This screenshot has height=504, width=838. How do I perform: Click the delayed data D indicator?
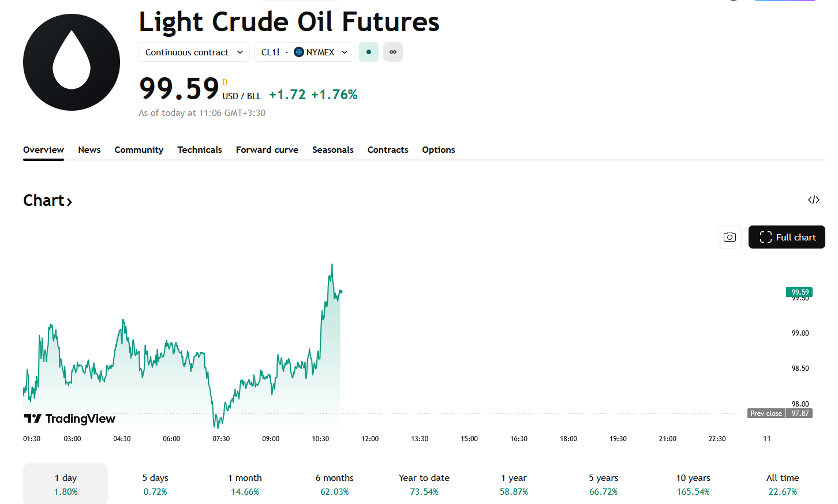click(225, 82)
